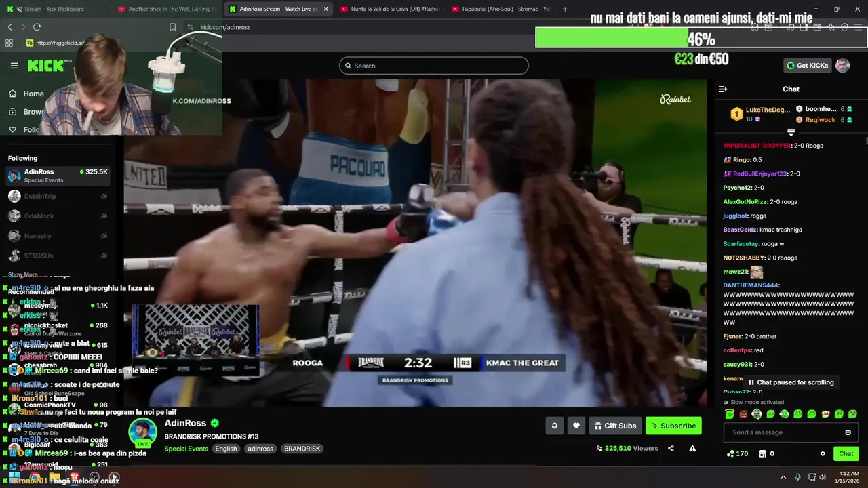Click the stream video player
The image size is (868, 488).
point(415,243)
